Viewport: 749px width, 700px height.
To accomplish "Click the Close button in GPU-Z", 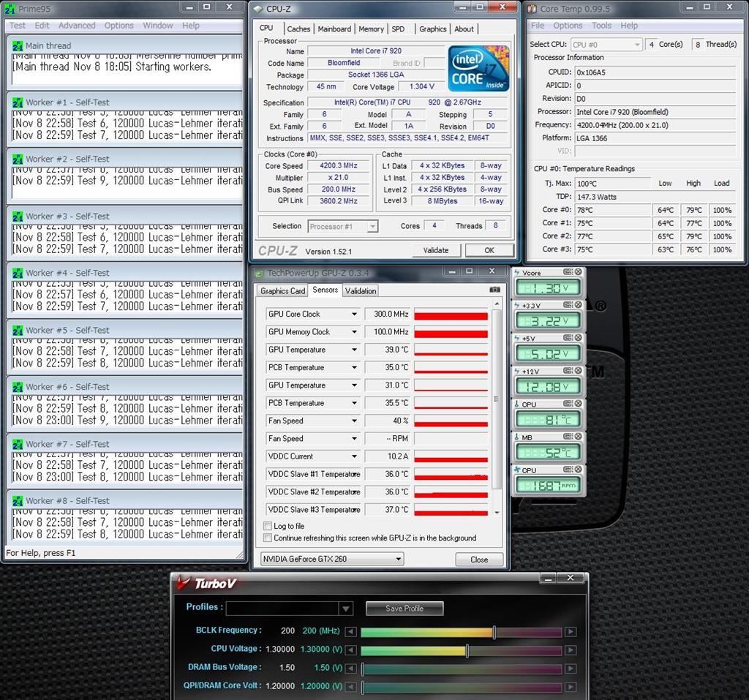I will [479, 560].
